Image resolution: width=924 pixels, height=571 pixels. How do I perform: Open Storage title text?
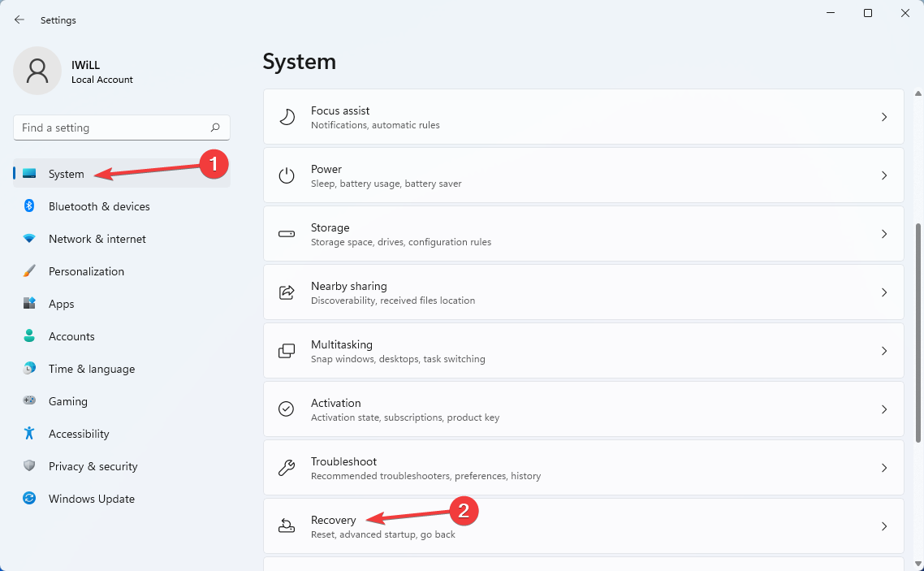coord(330,227)
